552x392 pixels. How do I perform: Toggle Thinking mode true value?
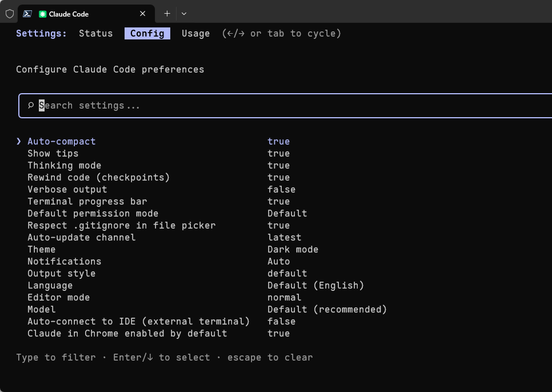pos(278,165)
